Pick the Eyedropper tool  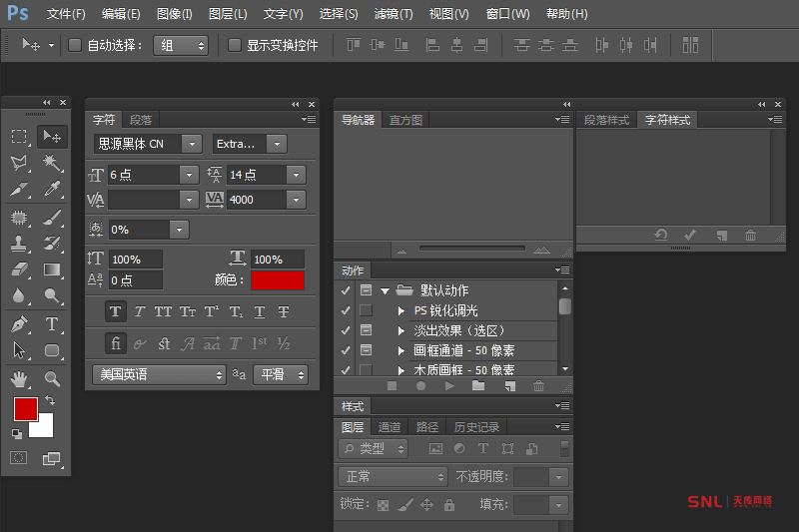coord(52,190)
